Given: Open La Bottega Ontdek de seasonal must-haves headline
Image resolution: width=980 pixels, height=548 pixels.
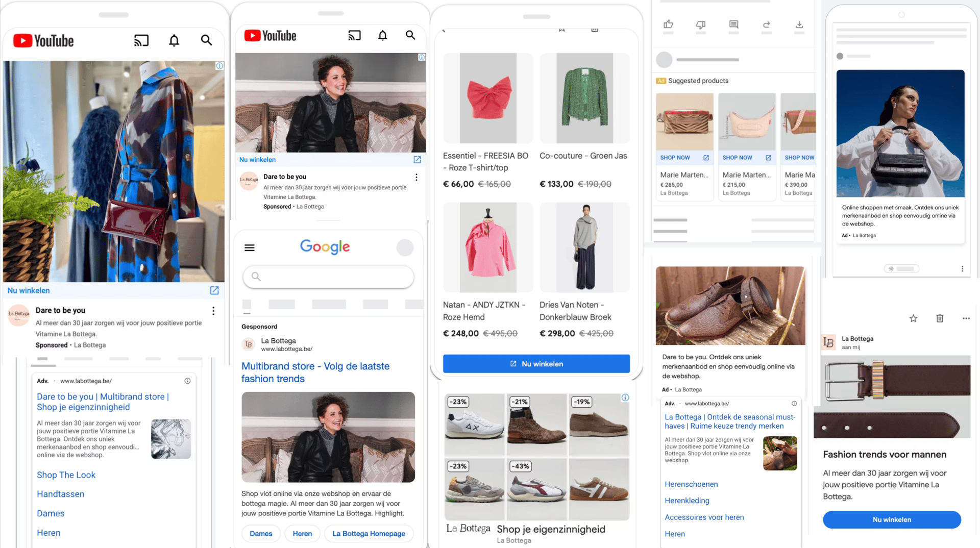Looking at the screenshot, I should coord(730,421).
